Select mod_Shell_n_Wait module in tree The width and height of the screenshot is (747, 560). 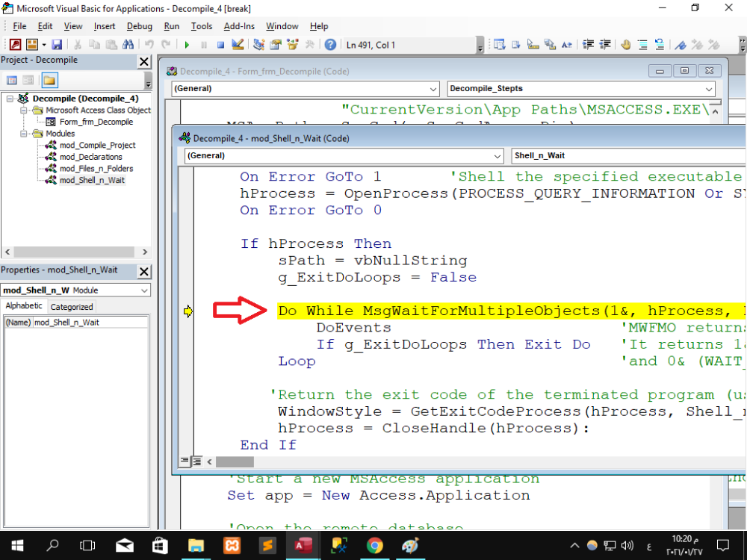click(92, 180)
